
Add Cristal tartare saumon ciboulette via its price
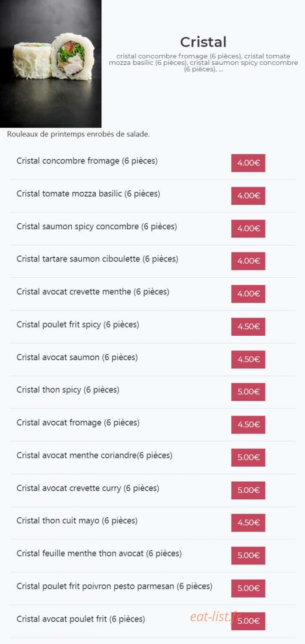coord(248,261)
